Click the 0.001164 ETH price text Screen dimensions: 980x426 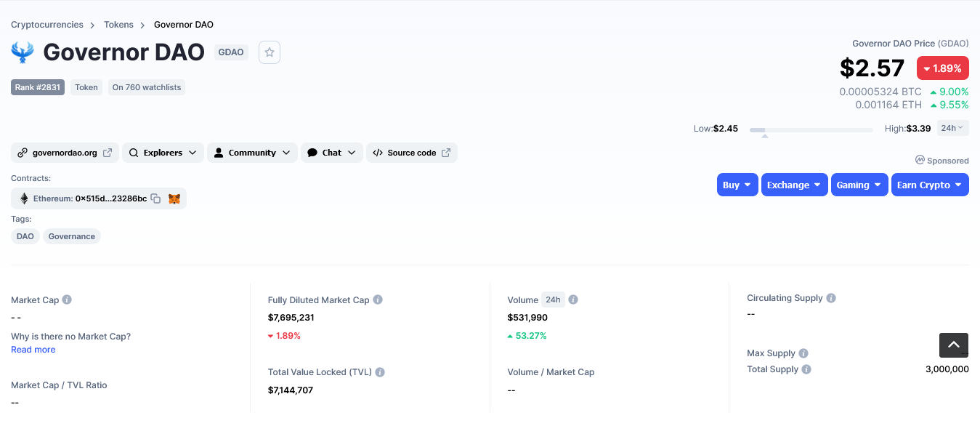pos(888,105)
